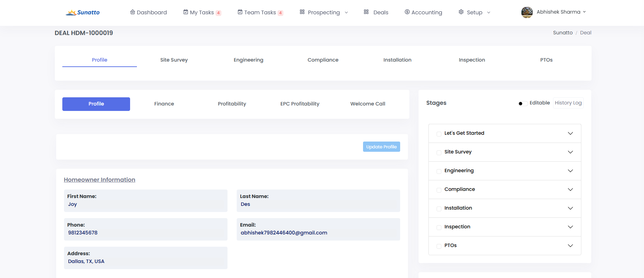Click the My Tasks calendar icon
Image resolution: width=644 pixels, height=278 pixels.
coord(186,12)
